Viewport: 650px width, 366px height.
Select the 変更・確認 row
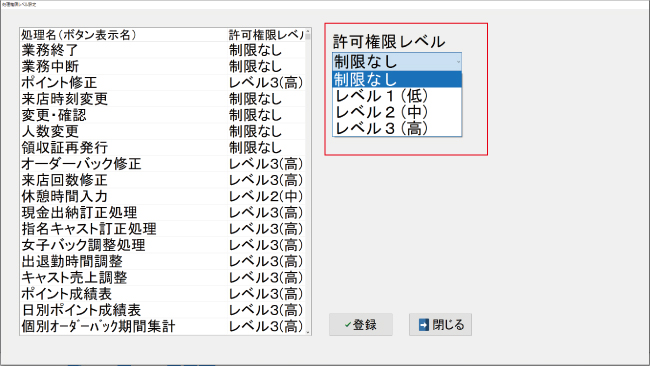click(x=162, y=115)
